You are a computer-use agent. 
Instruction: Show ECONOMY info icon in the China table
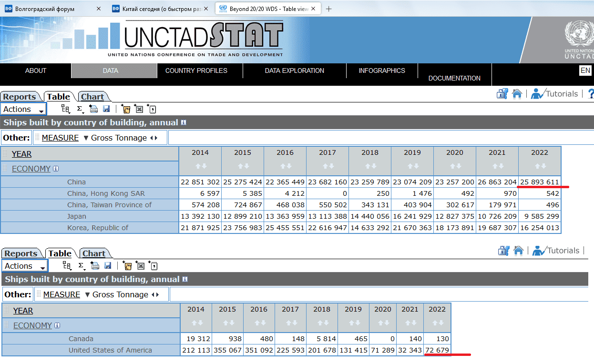(x=56, y=169)
